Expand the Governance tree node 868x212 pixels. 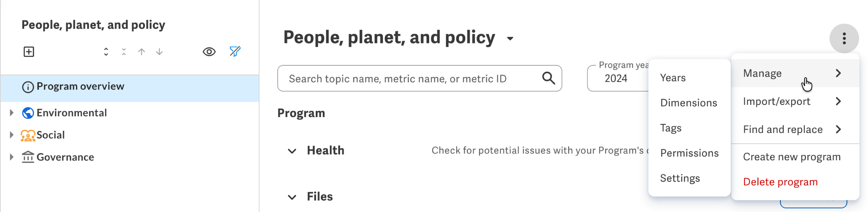12,157
